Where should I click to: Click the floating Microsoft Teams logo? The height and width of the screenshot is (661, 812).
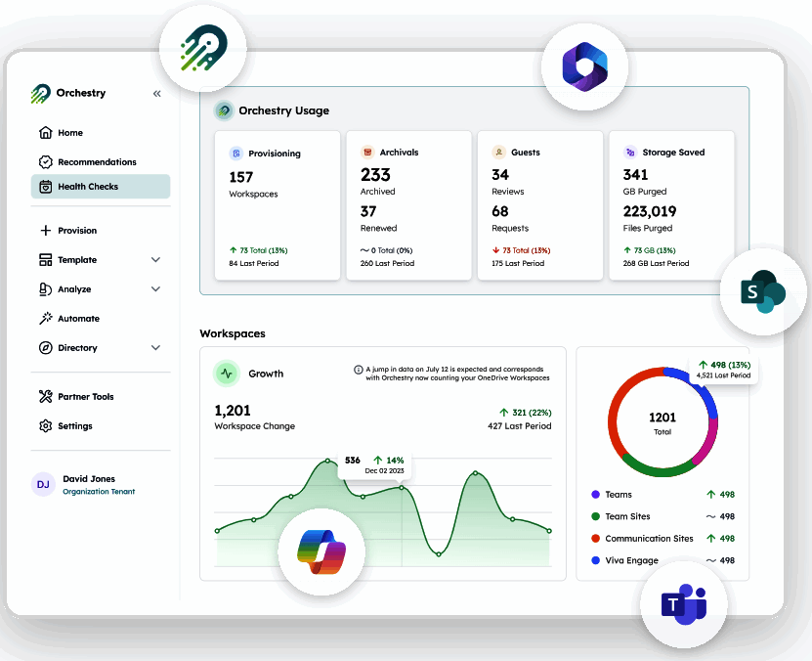[x=684, y=604]
